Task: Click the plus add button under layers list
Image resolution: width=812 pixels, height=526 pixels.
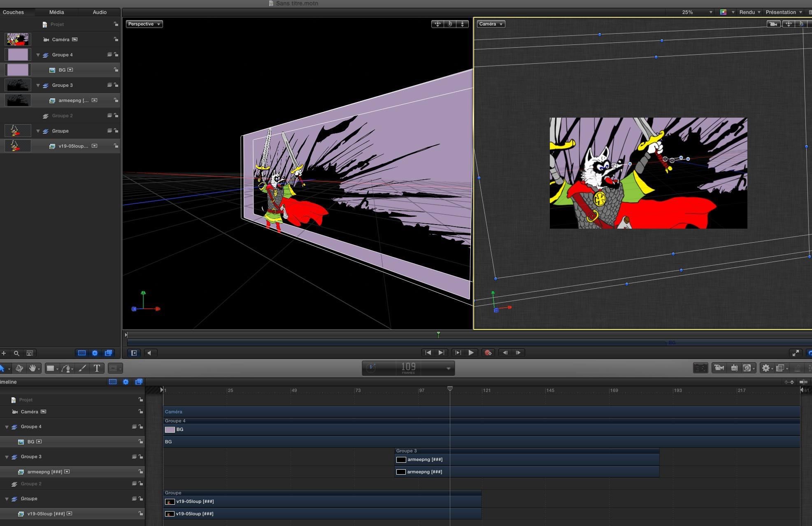Action: coord(4,353)
